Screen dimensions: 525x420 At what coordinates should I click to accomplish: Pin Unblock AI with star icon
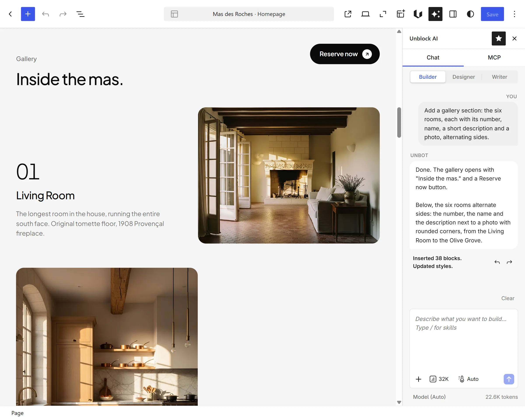click(499, 38)
